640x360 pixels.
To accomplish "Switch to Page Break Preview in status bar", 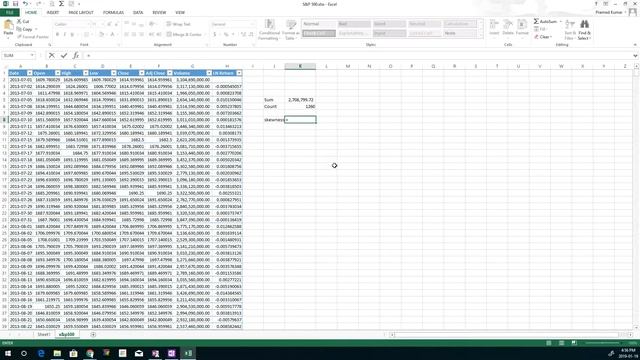I will pos(574,343).
